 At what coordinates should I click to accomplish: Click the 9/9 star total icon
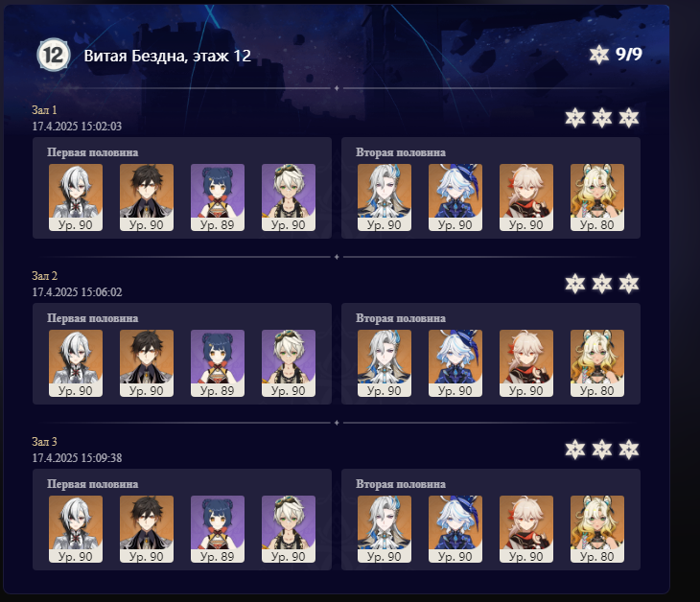pos(598,55)
